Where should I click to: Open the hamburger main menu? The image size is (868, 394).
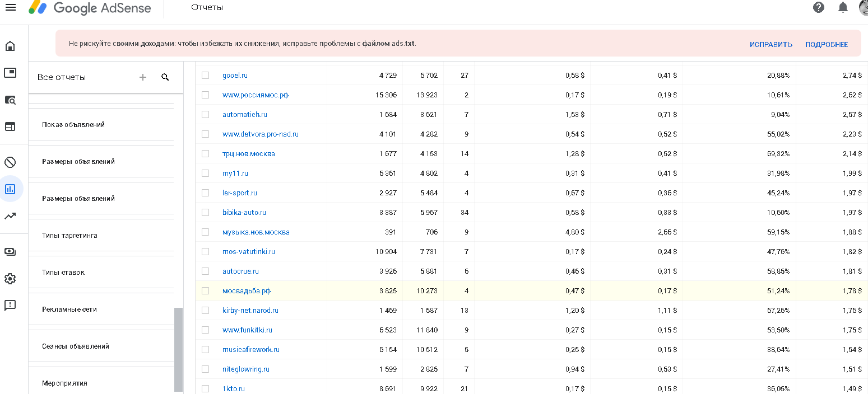click(x=10, y=7)
